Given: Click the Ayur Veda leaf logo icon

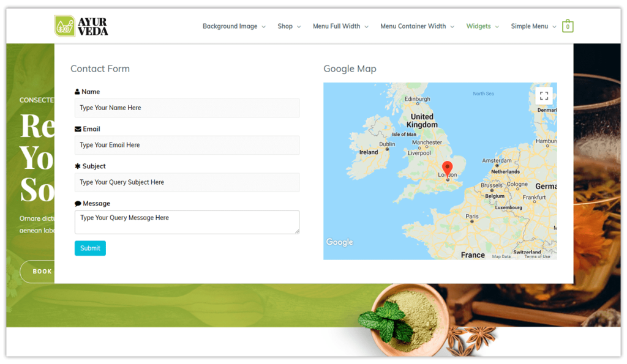Looking at the screenshot, I should [63, 25].
